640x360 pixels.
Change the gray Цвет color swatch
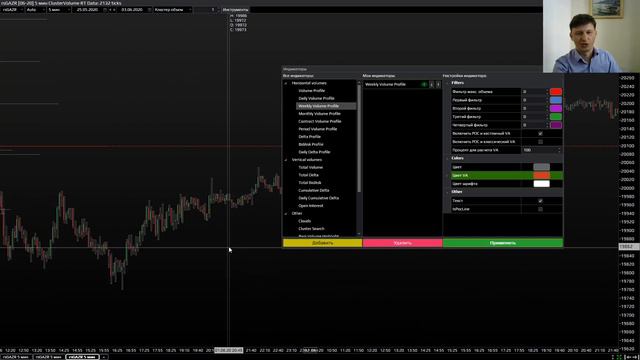(x=541, y=167)
